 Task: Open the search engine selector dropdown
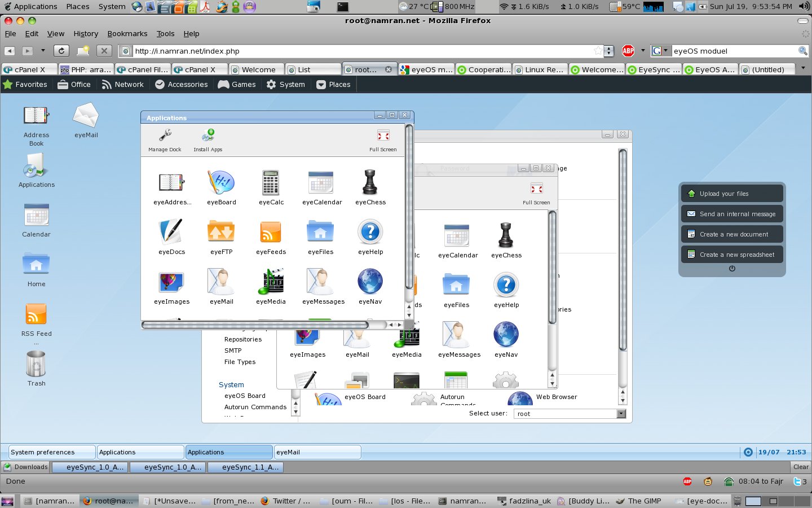[659, 51]
